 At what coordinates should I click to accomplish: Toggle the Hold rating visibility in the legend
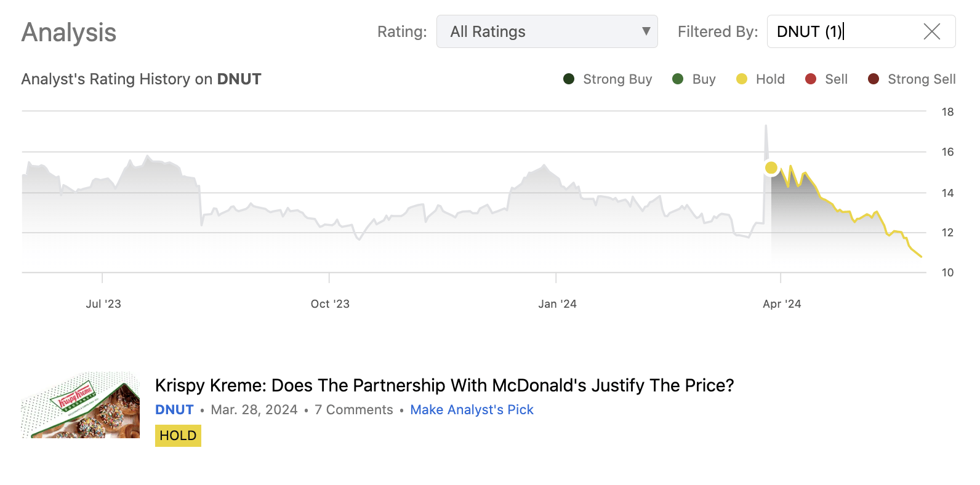tap(761, 79)
